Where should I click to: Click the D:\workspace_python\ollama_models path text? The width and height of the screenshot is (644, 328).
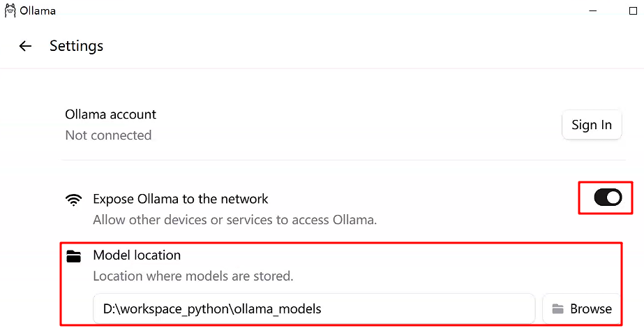pos(212,309)
